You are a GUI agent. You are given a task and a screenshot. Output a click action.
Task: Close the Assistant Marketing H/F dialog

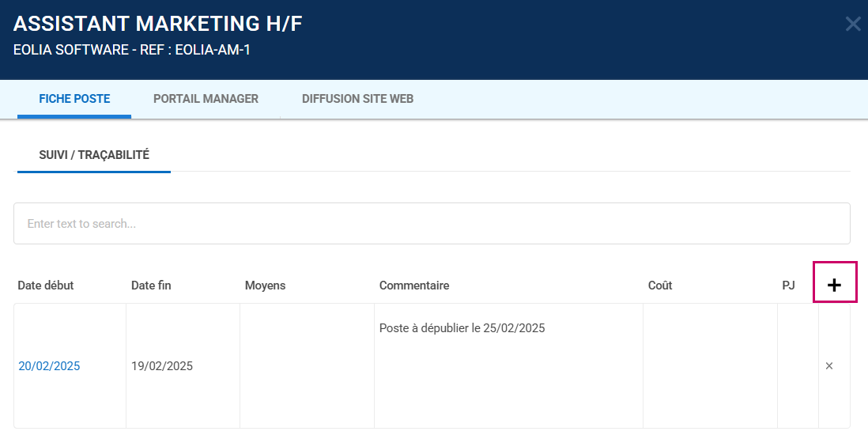click(x=853, y=24)
